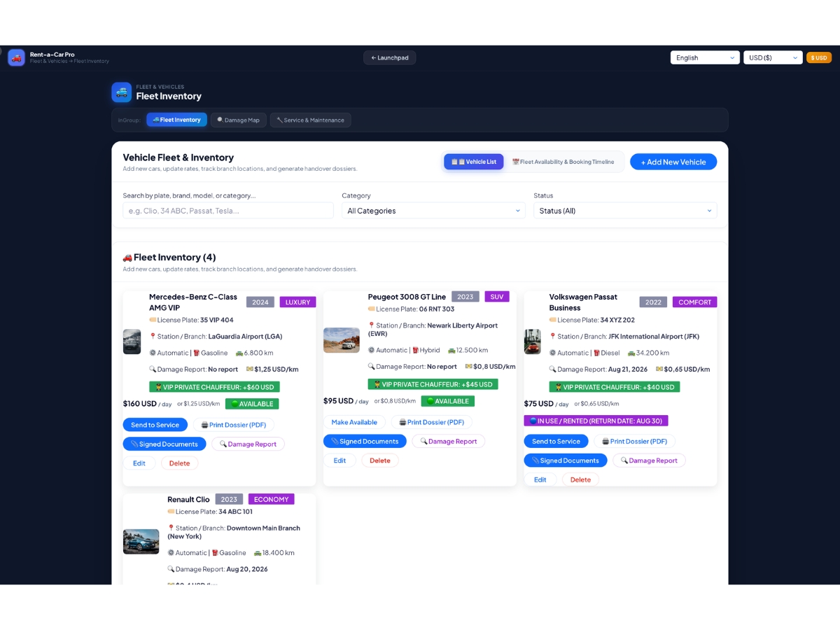Send the Mercedes-Benz C-Class to service
The image size is (840, 630).
pyautogui.click(x=155, y=425)
